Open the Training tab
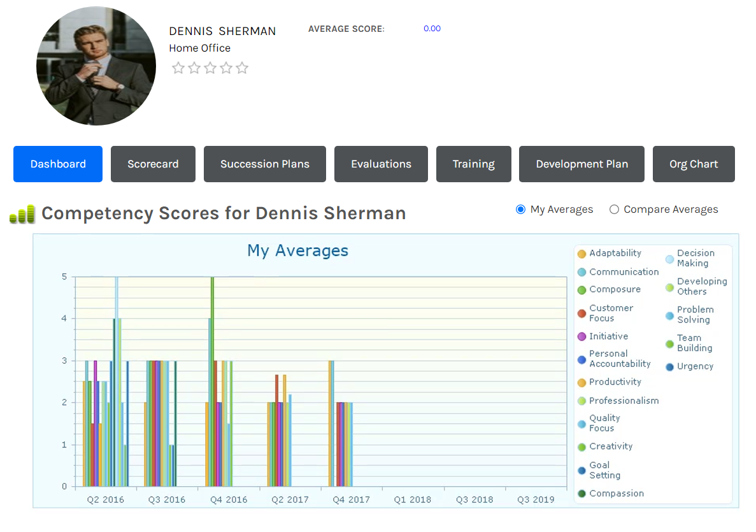This screenshot has height=532, width=756. (x=473, y=164)
